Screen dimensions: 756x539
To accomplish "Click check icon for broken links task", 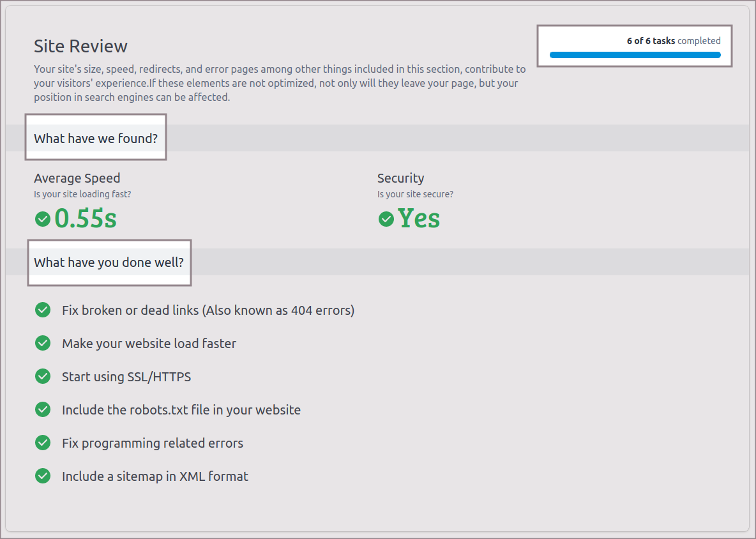I will point(43,310).
